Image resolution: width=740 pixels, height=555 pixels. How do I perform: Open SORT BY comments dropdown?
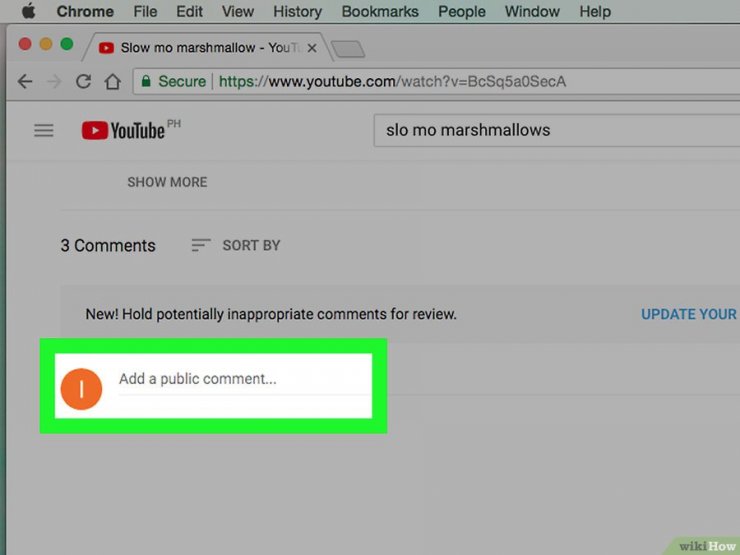[235, 245]
